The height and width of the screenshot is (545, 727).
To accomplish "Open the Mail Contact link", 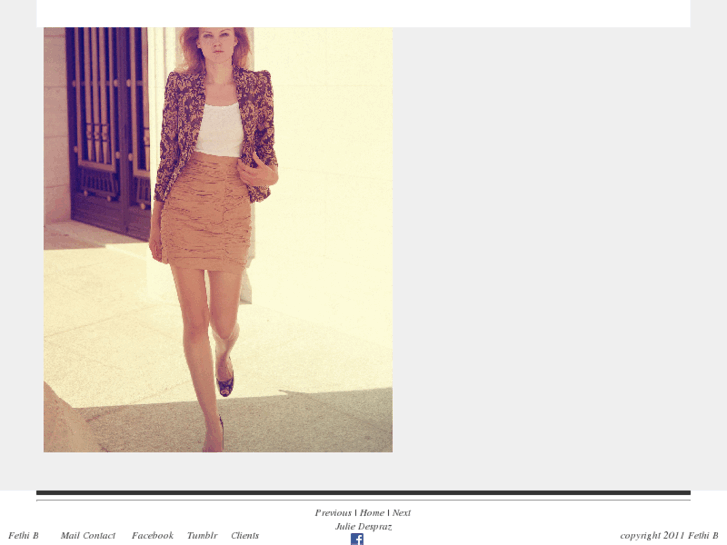I will (88, 535).
